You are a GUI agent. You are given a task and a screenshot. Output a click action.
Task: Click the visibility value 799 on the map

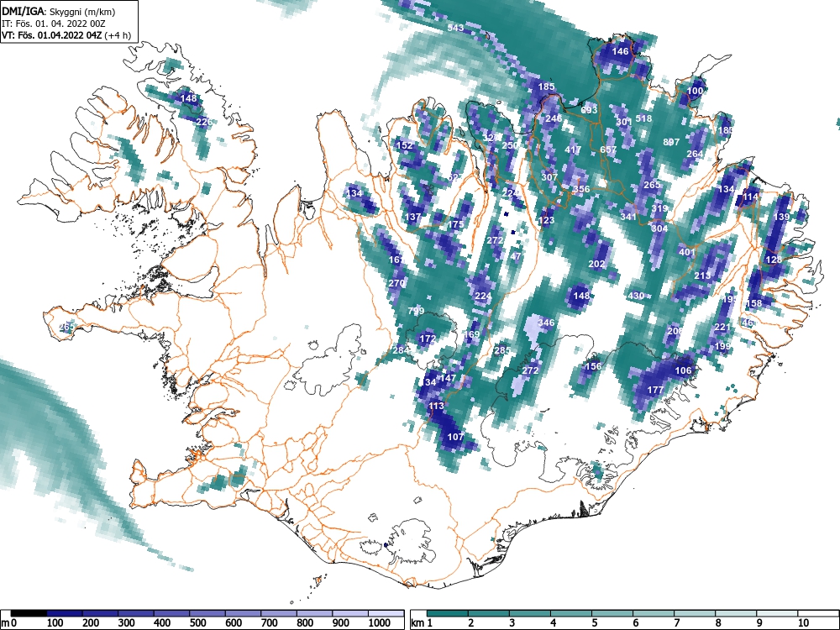pyautogui.click(x=416, y=311)
